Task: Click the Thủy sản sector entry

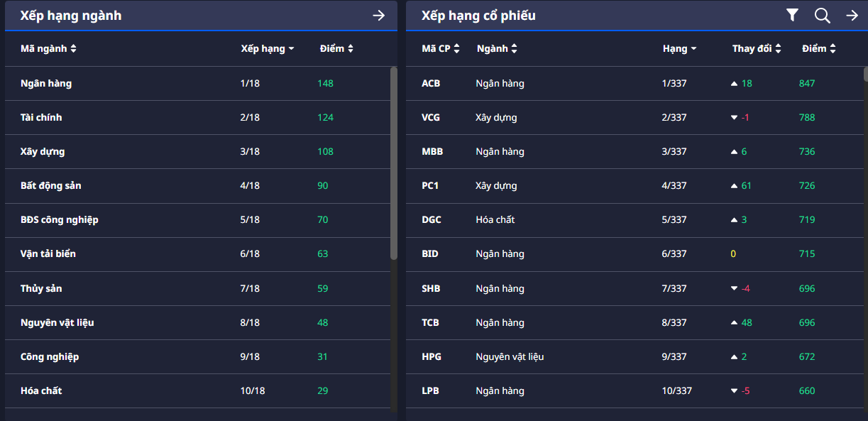Action: (x=41, y=289)
